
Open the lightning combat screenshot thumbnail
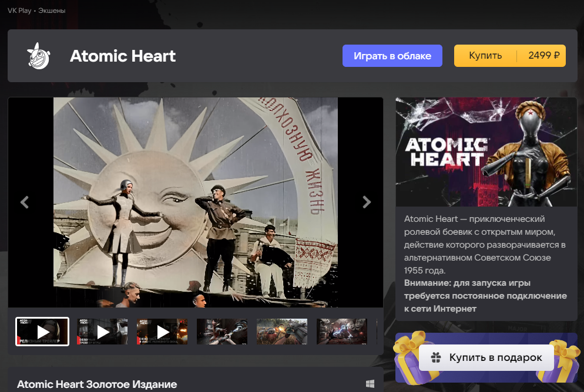(x=342, y=332)
